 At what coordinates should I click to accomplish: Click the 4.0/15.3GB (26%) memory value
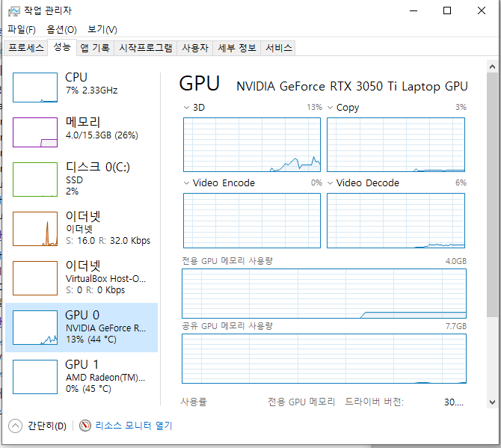point(102,135)
